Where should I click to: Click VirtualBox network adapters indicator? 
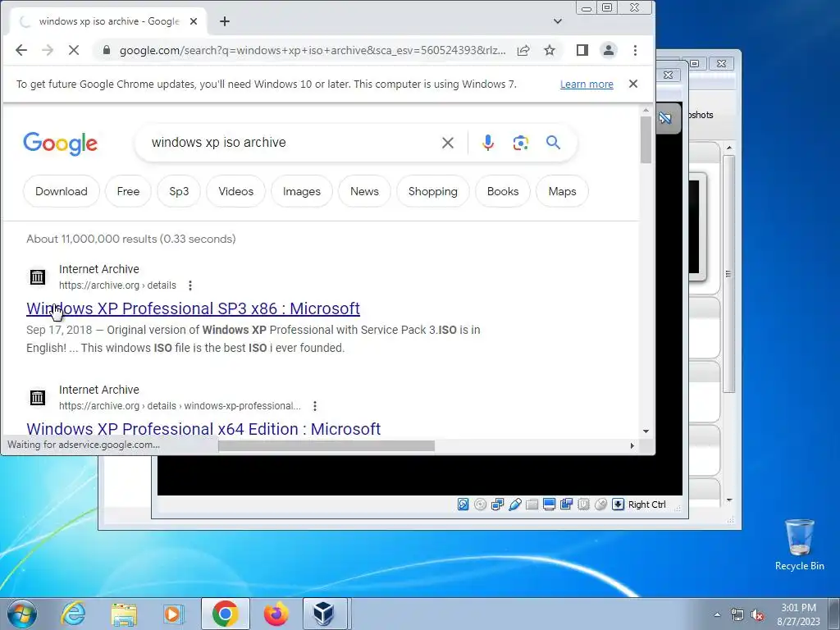point(498,504)
